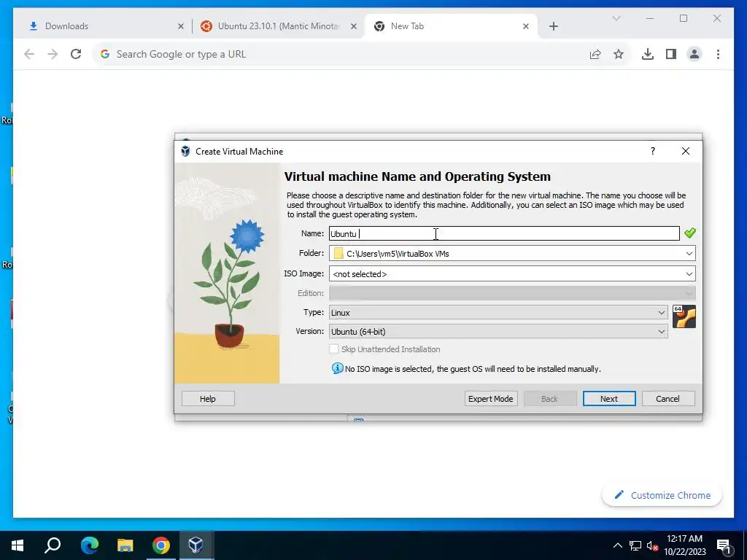
Task: Cancel the virtual machine creation
Action: pyautogui.click(x=668, y=399)
